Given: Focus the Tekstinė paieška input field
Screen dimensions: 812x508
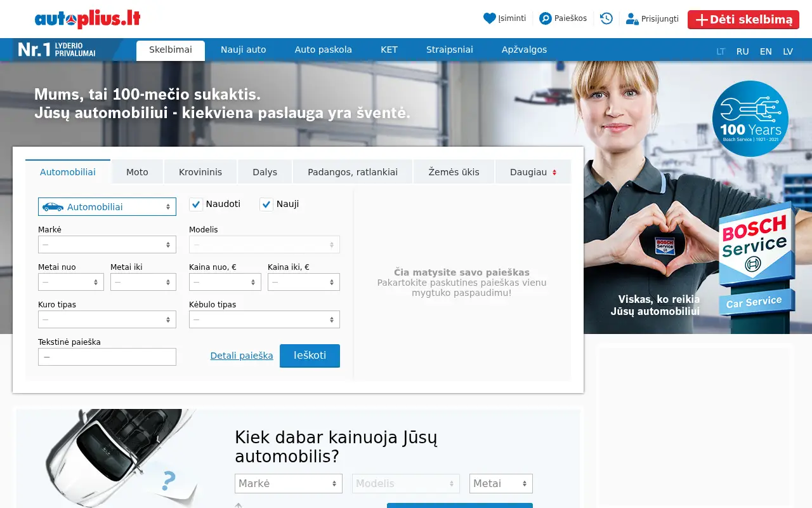Looking at the screenshot, I should click(107, 357).
